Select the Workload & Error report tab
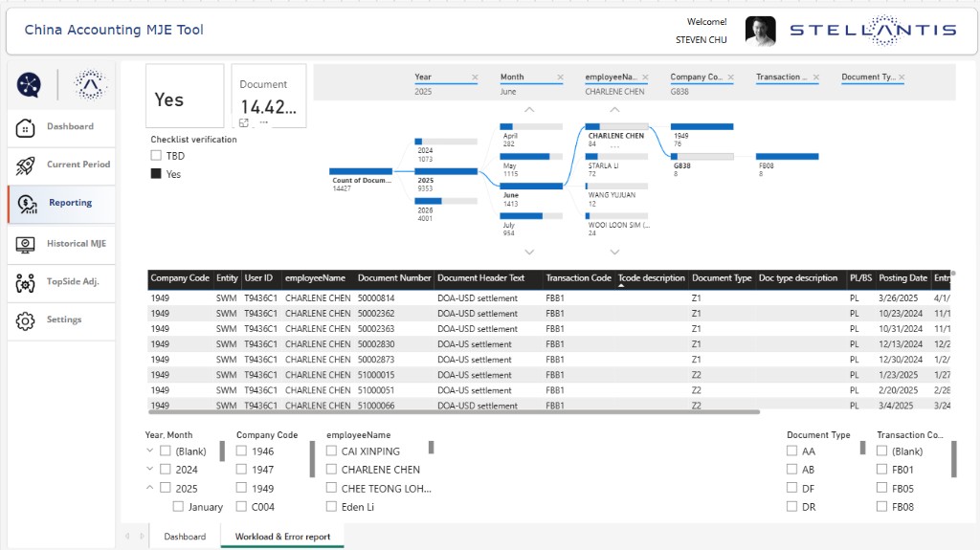Image resolution: width=980 pixels, height=550 pixels. tap(282, 537)
